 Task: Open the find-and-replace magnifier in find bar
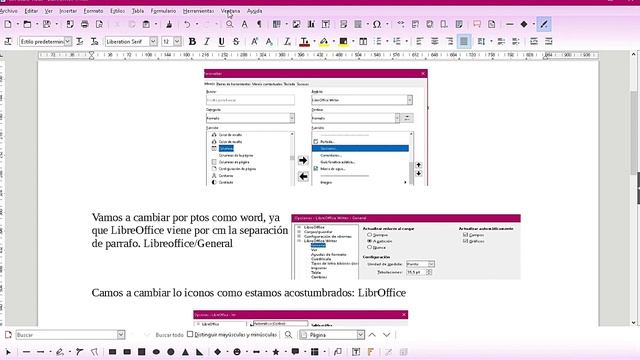point(288,335)
